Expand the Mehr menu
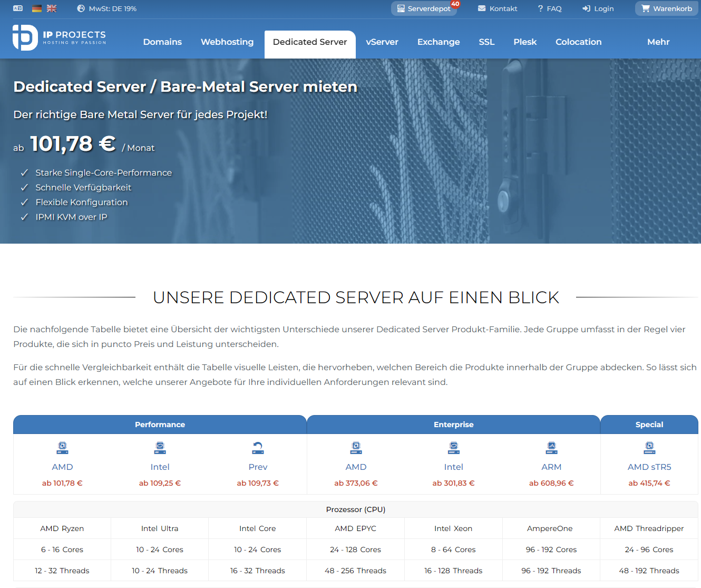The width and height of the screenshot is (701, 588). (x=658, y=42)
